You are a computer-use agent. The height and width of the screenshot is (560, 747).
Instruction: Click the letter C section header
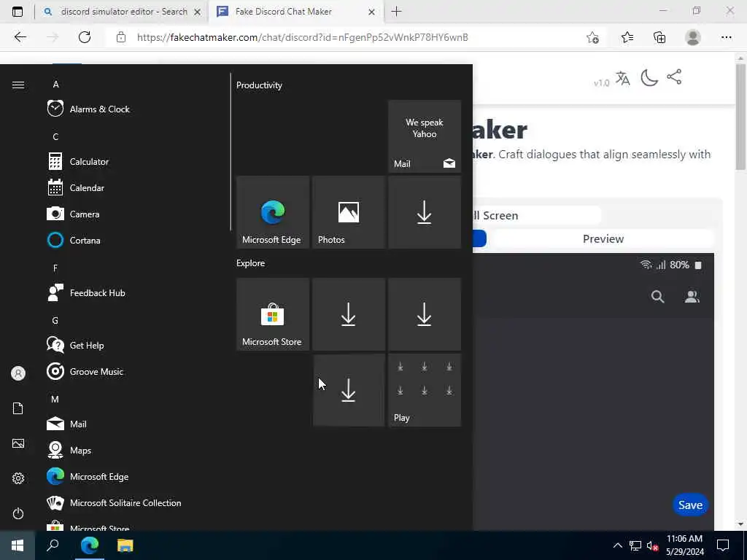[x=55, y=136]
